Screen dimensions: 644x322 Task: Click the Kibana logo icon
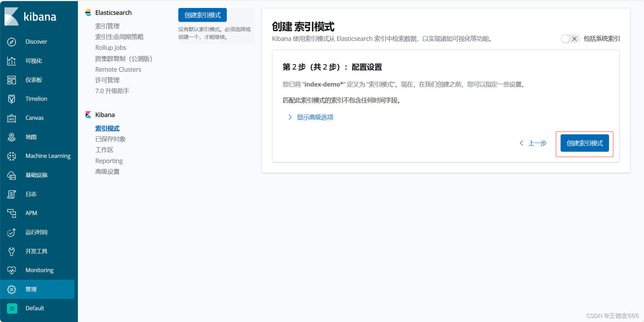point(11,16)
